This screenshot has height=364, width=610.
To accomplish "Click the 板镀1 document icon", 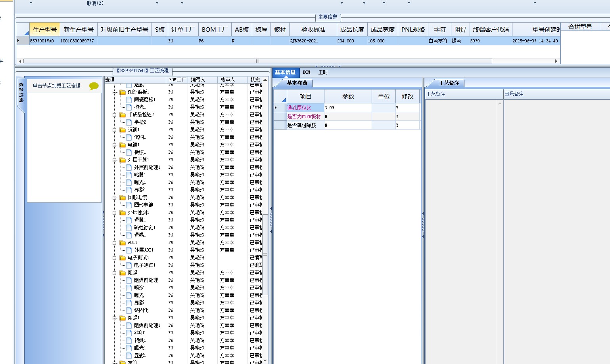I will [x=129, y=152].
